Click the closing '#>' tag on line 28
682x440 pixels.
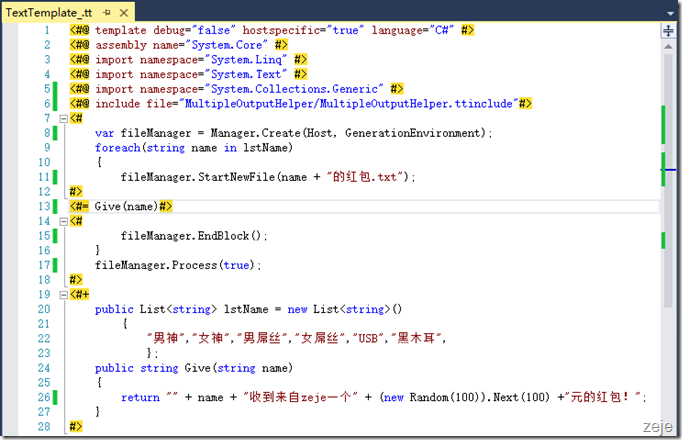point(76,427)
